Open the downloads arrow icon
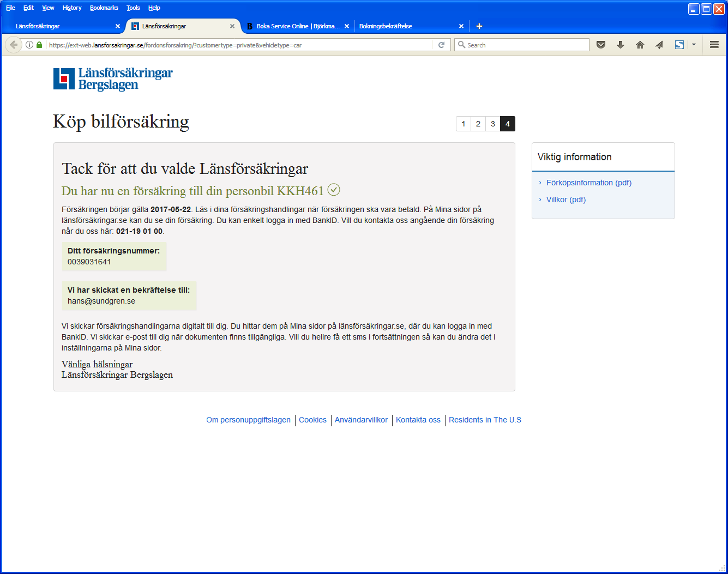Viewport: 728px width, 574px height. coord(621,45)
